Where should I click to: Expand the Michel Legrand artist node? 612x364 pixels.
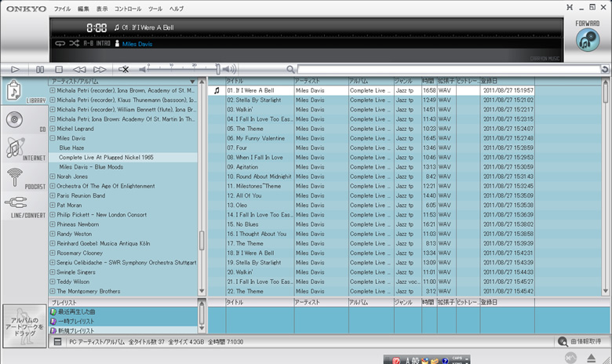click(x=53, y=129)
